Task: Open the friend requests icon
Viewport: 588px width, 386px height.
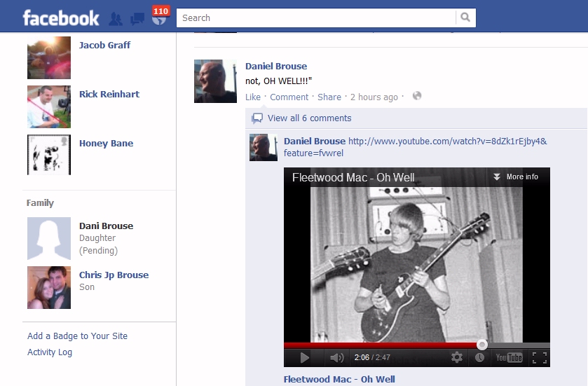Action: (x=116, y=19)
